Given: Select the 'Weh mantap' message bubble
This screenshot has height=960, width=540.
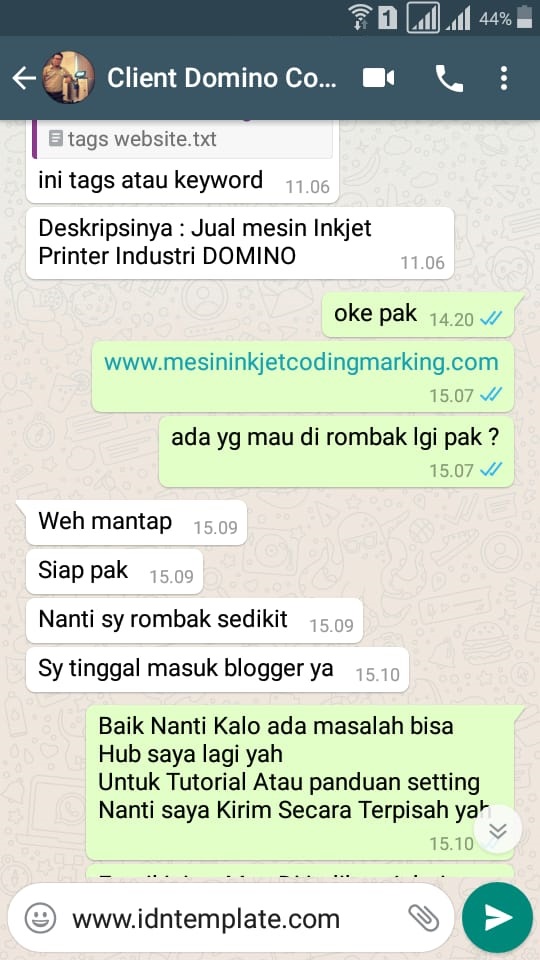Looking at the screenshot, I should (x=137, y=522).
